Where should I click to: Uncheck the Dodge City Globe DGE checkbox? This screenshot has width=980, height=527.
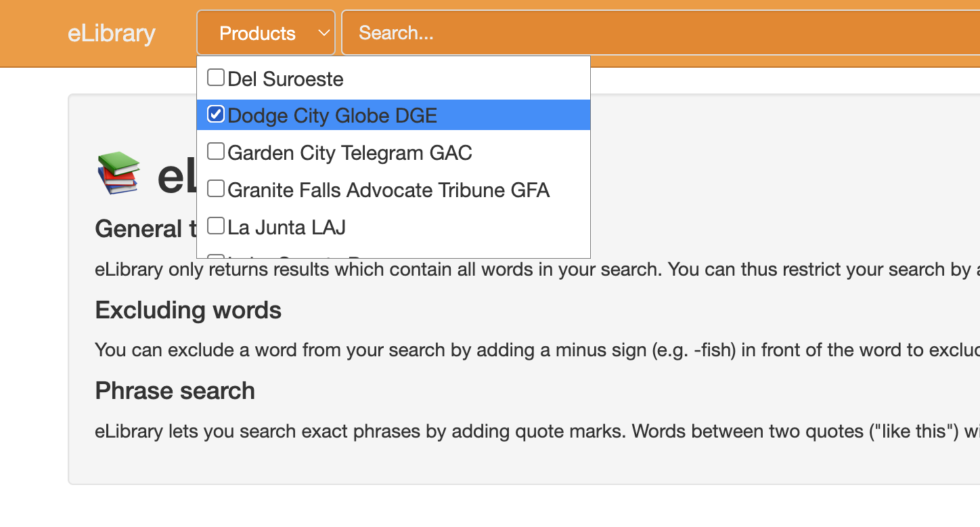216,114
